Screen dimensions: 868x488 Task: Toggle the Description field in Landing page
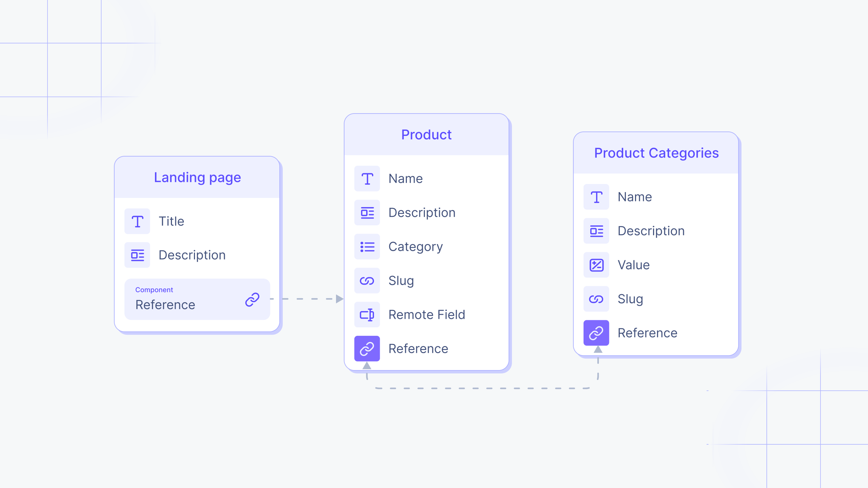[x=192, y=255]
